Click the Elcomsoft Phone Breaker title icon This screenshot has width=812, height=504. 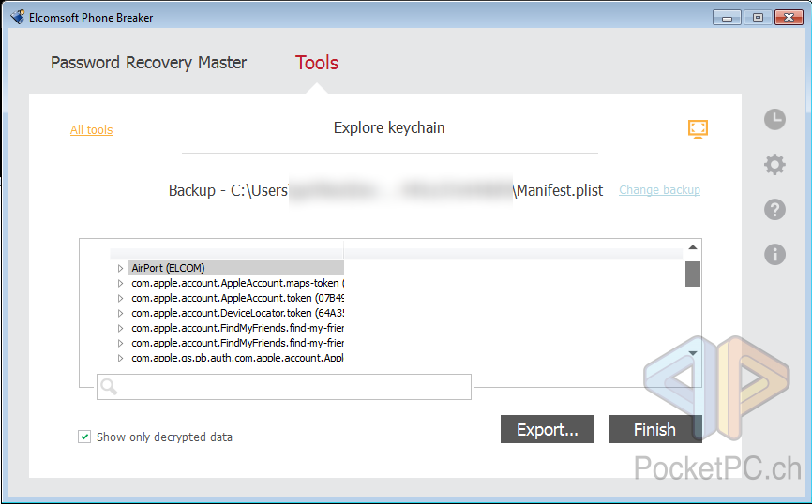[17, 17]
